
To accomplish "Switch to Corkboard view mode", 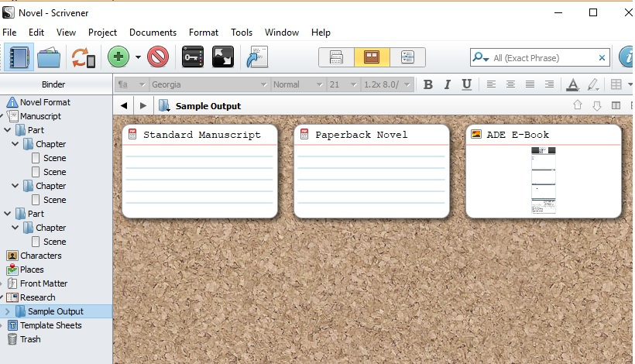I will (x=372, y=57).
